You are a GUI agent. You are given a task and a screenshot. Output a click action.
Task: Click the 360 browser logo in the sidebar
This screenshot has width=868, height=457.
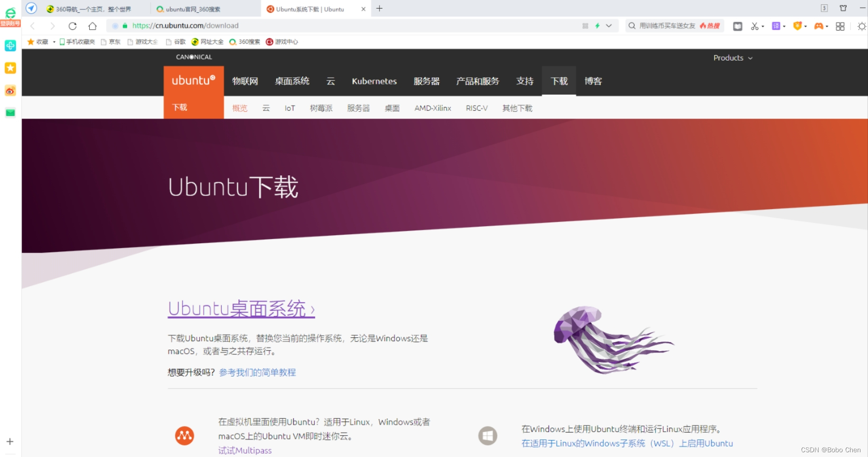pyautogui.click(x=10, y=13)
